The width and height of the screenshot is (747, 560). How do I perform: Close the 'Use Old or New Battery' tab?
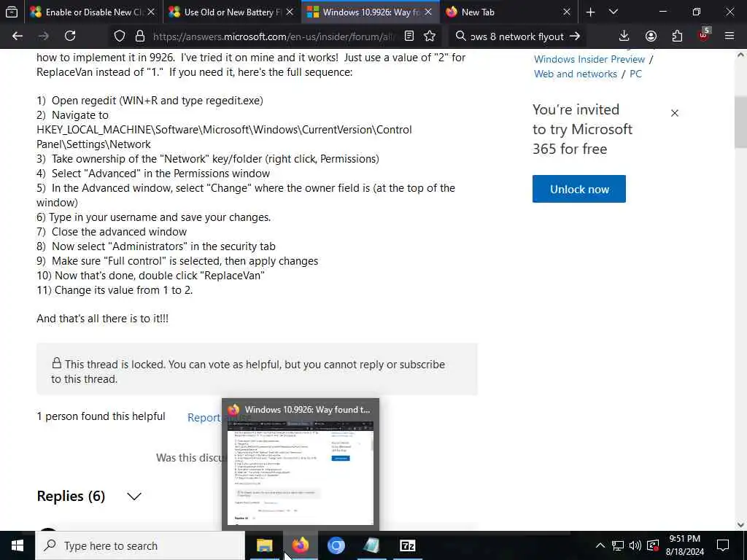pos(290,12)
